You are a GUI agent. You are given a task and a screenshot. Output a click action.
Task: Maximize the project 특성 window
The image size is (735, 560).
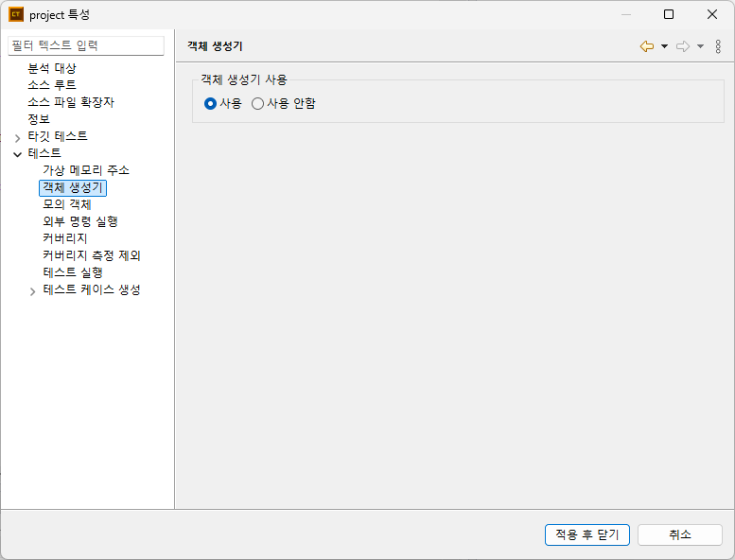669,14
